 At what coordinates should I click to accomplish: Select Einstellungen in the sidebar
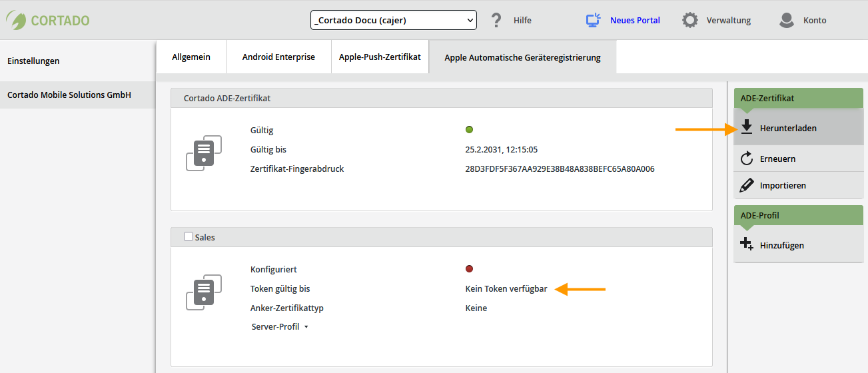pyautogui.click(x=77, y=61)
